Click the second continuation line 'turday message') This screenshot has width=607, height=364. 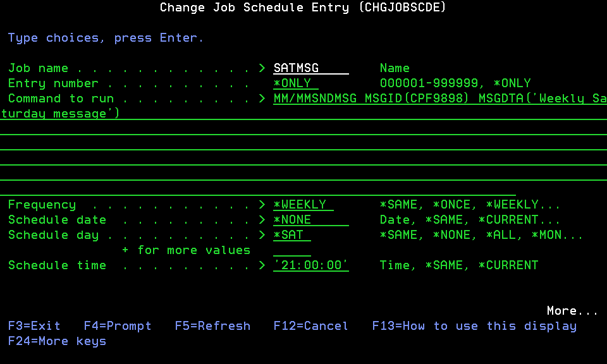pyautogui.click(x=60, y=114)
